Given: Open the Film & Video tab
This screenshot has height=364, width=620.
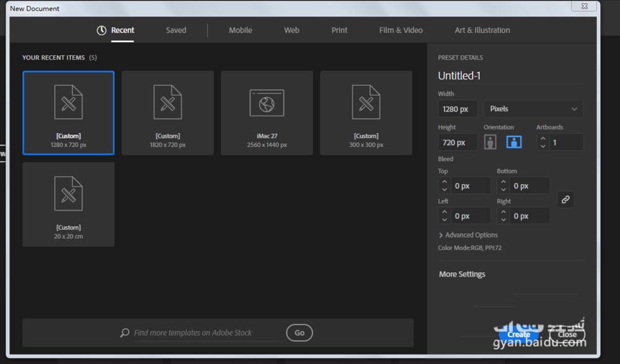Looking at the screenshot, I should (401, 30).
